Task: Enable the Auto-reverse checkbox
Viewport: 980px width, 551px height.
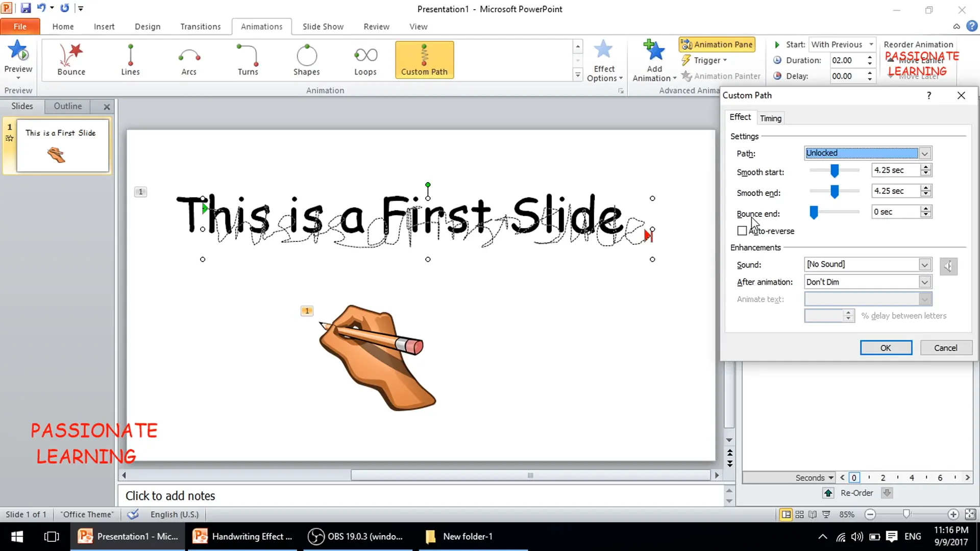Action: tap(742, 231)
